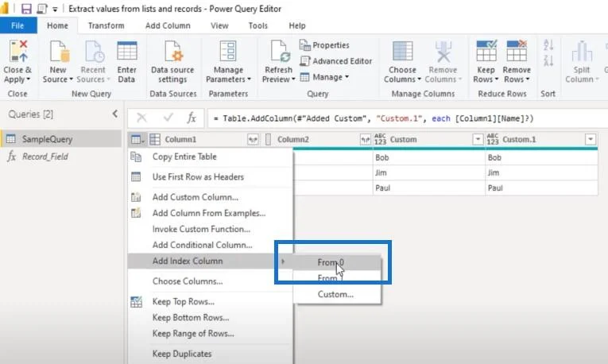The height and width of the screenshot is (364, 608).
Task: Click the Split Column icon
Action: click(582, 51)
